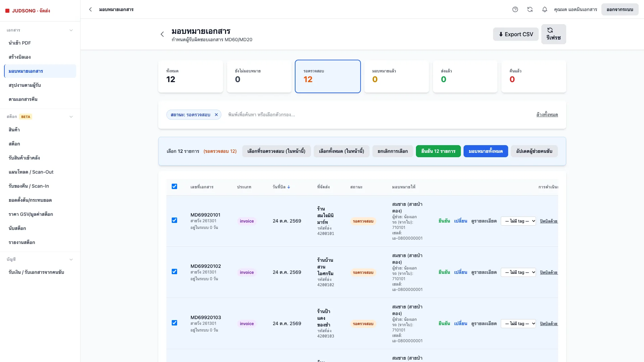Open รับเงิน / รับเอกสารจากคนขับ sidebar item
Screen dimensions: 644x362
pyautogui.click(x=40, y=272)
